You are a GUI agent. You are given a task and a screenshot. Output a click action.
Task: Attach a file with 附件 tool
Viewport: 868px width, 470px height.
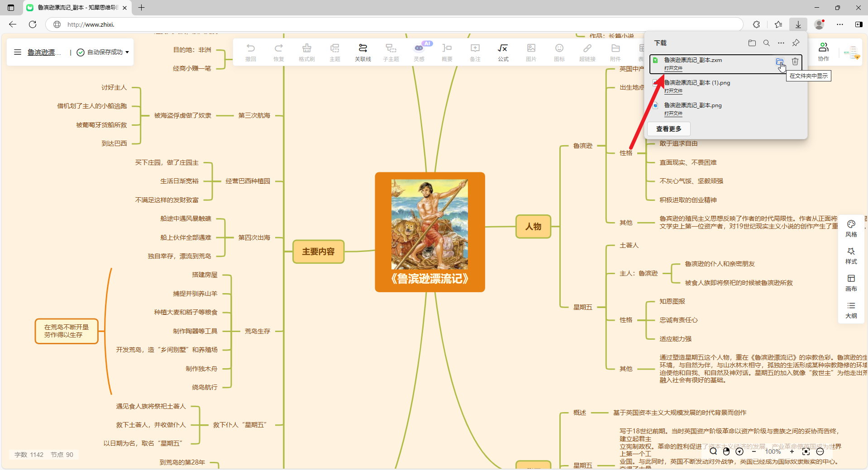click(615, 52)
